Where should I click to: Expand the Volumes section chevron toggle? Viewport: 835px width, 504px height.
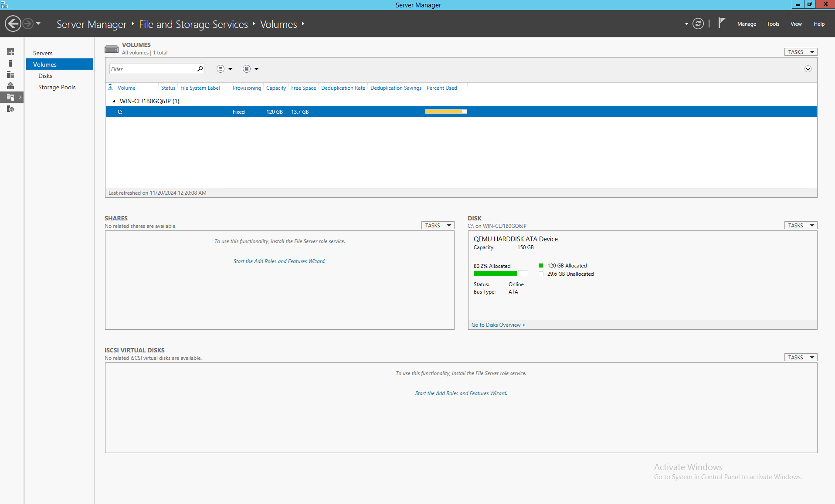coord(808,69)
